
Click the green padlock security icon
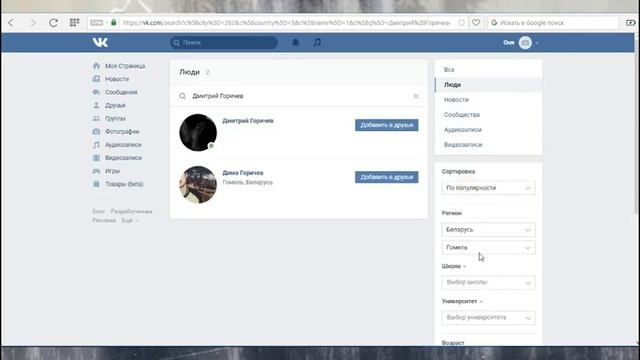(x=114, y=22)
